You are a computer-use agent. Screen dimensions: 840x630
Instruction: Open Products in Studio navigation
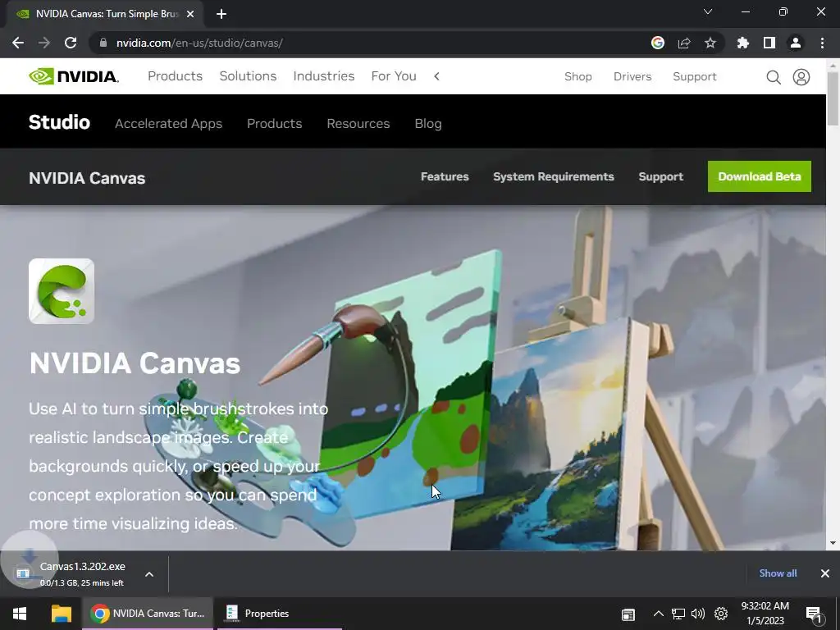pyautogui.click(x=274, y=124)
